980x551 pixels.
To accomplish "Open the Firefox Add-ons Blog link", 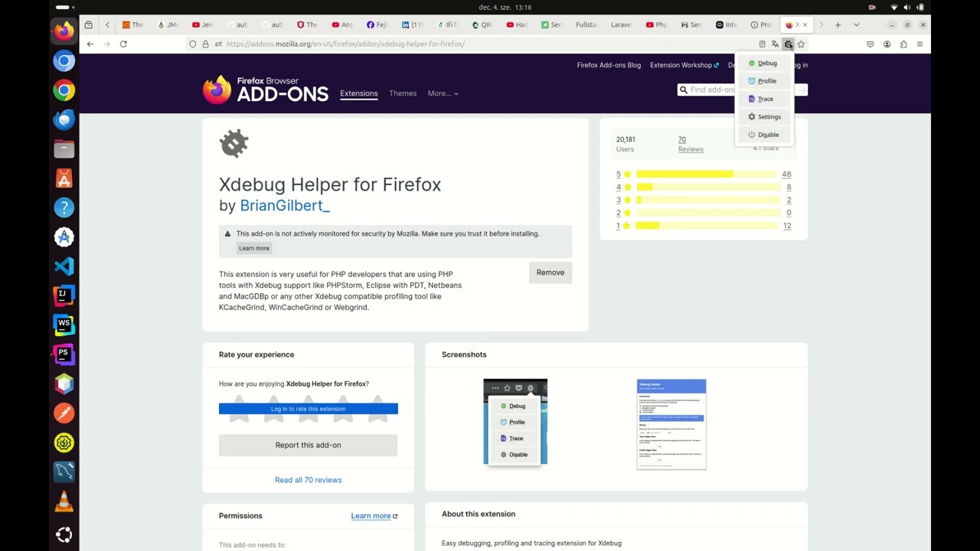I will click(x=609, y=65).
